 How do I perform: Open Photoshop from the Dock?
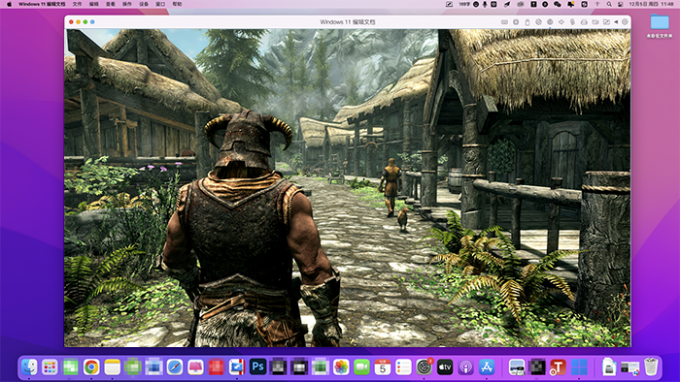258,367
